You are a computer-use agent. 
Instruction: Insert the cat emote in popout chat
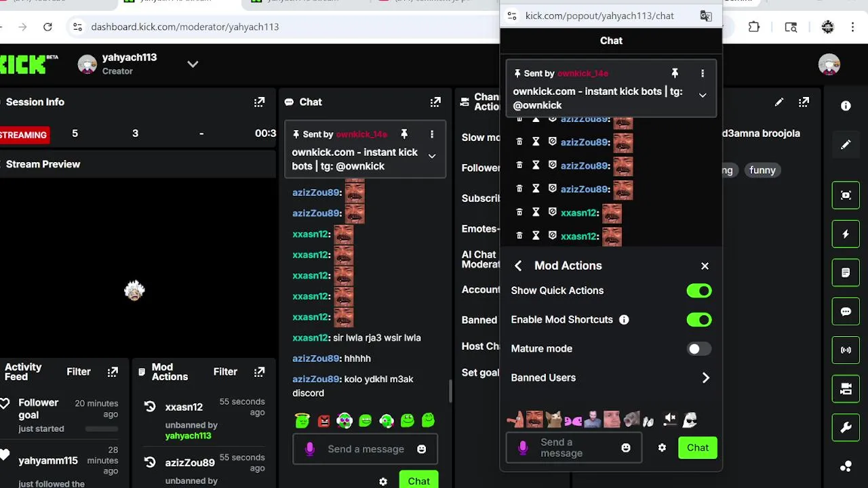(554, 420)
